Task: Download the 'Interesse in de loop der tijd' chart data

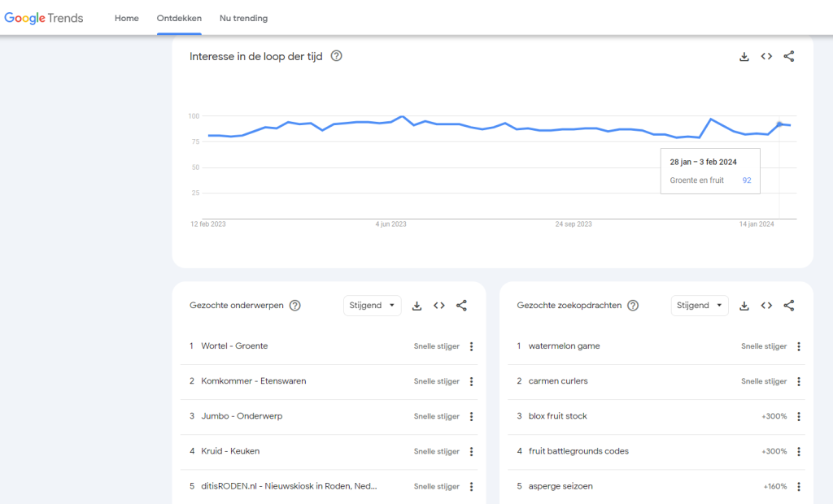Action: click(x=744, y=57)
